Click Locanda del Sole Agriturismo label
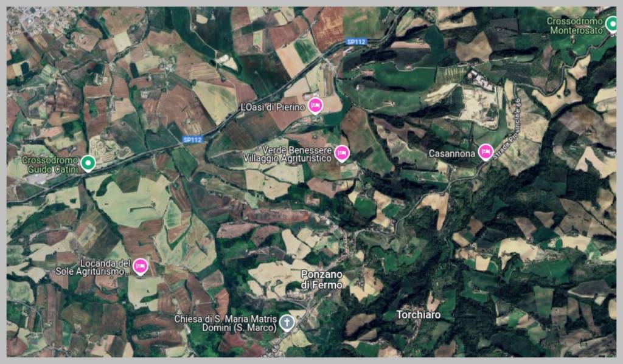The image size is (623, 364). [93, 267]
